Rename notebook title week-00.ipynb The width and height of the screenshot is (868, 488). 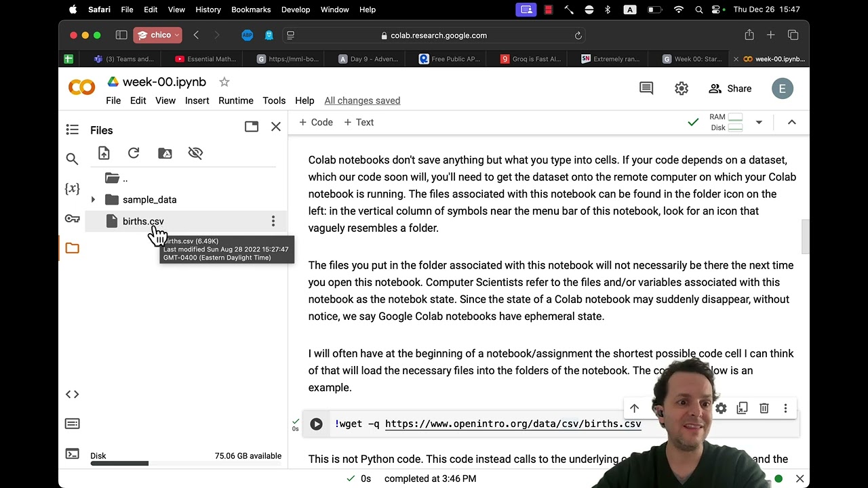tap(164, 82)
